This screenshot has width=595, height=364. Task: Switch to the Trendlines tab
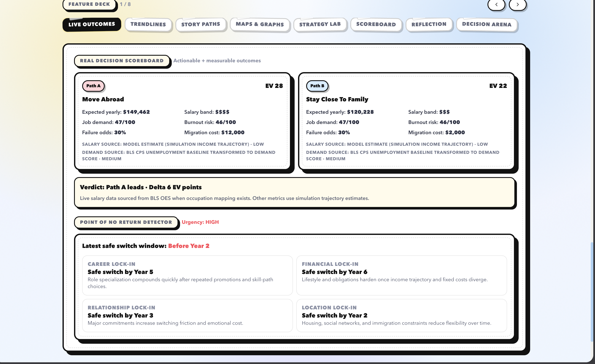[x=148, y=24]
